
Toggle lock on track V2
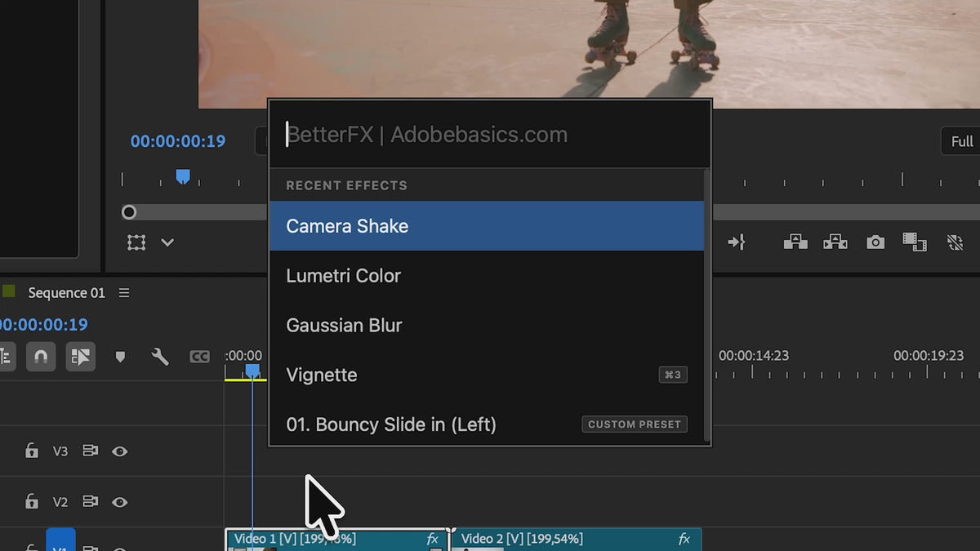coord(32,501)
